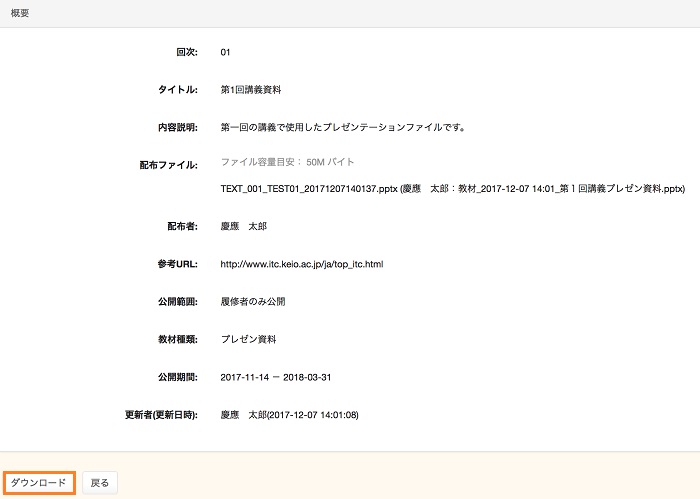This screenshot has width=700, height=499.
Task: Click the ダウンロード button
Action: point(39,483)
